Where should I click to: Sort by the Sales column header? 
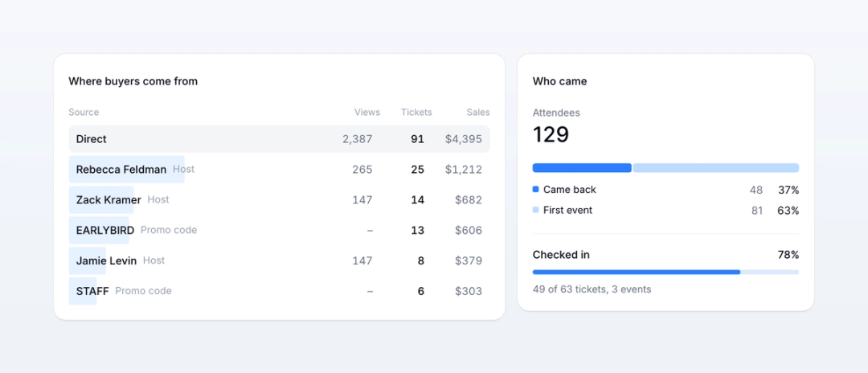(x=477, y=113)
